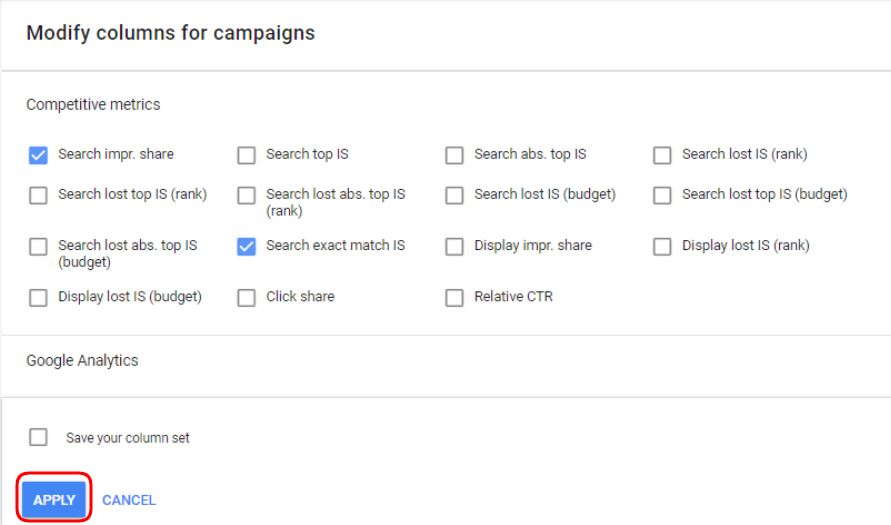Check Search lost IS (budget) option
The height and width of the screenshot is (525, 891).
(454, 195)
